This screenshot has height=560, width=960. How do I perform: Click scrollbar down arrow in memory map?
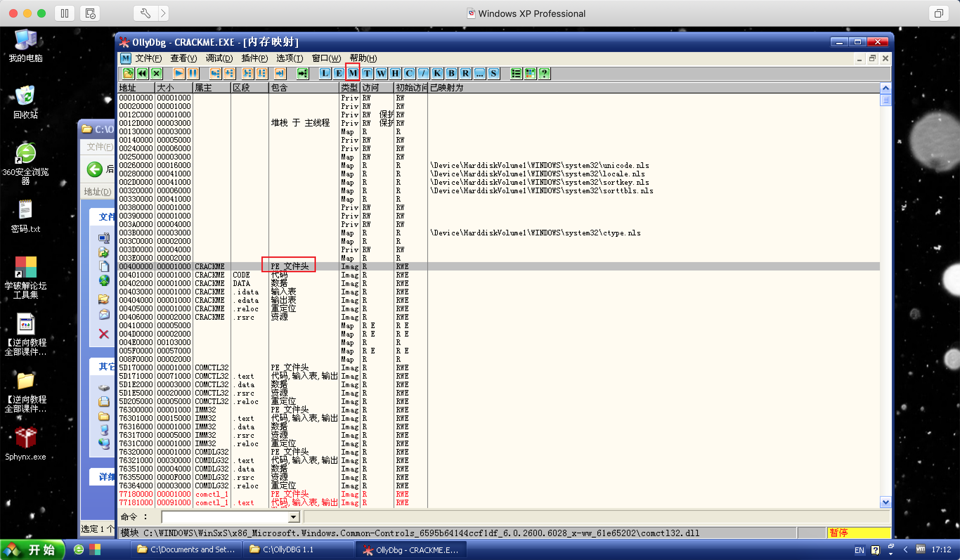886,502
